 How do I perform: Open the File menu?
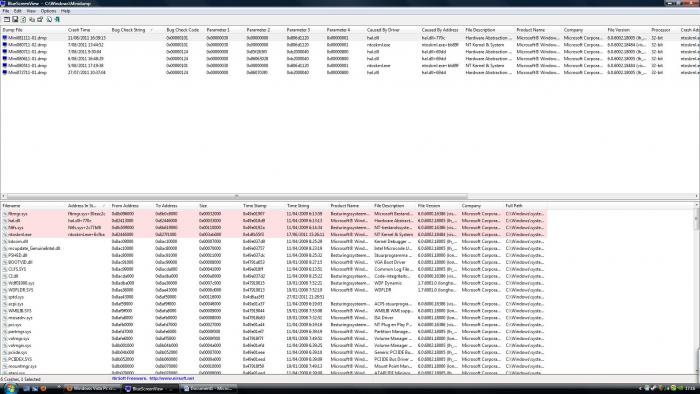click(x=6, y=11)
